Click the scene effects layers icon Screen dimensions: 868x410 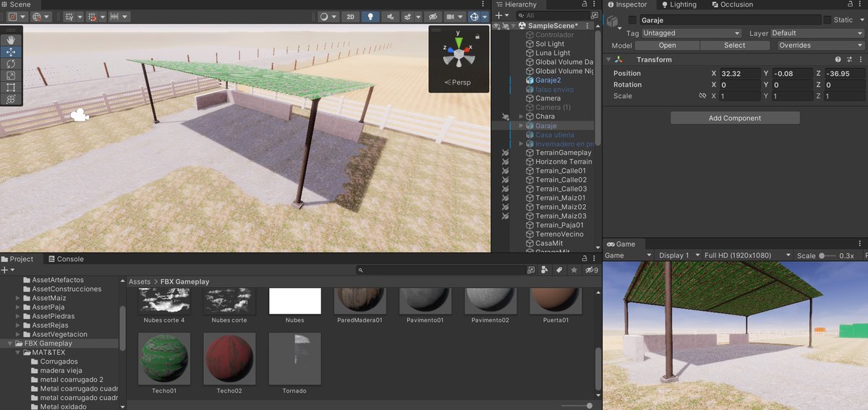tap(409, 17)
